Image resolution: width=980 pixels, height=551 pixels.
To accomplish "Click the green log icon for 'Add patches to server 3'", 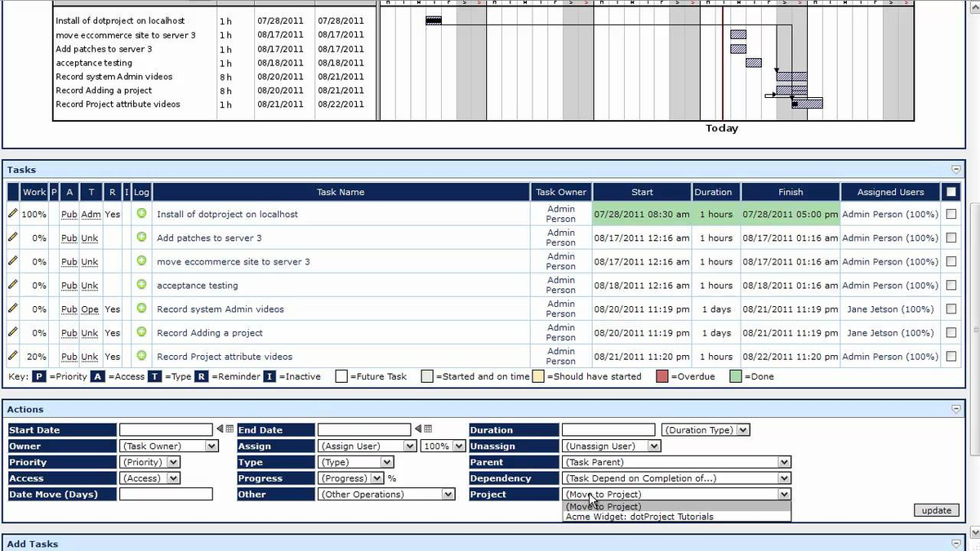I will point(141,238).
